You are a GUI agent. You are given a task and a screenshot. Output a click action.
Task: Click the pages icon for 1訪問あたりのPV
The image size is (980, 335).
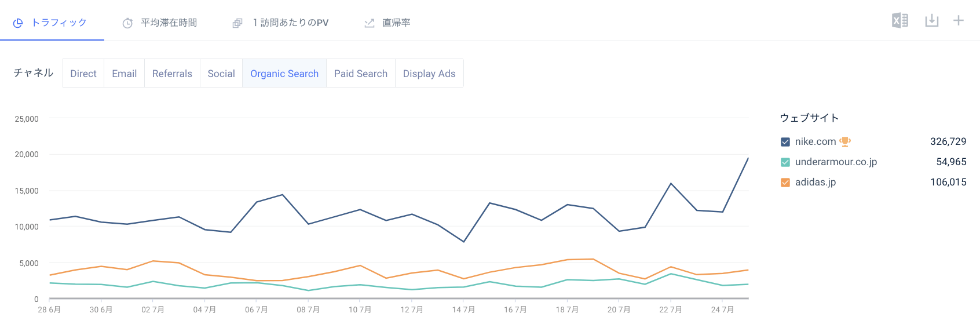point(237,23)
